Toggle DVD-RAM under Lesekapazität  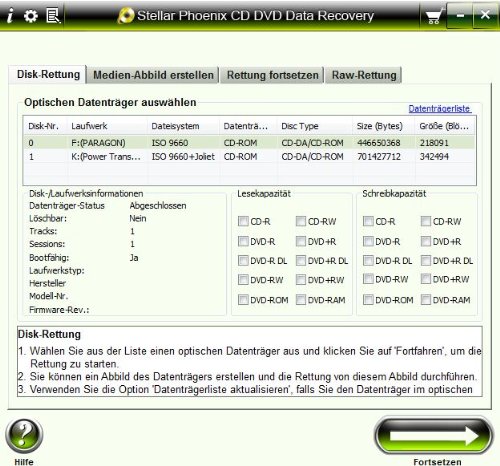click(x=301, y=300)
